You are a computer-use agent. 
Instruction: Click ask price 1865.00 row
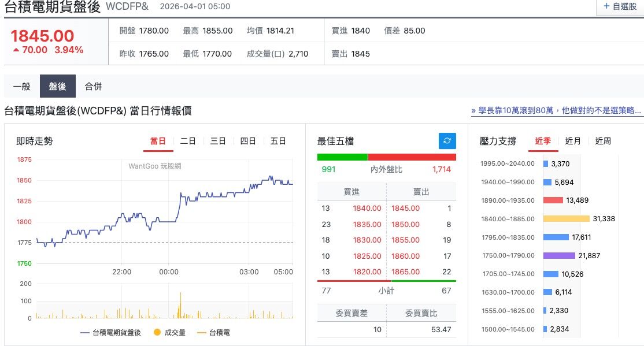click(x=405, y=271)
